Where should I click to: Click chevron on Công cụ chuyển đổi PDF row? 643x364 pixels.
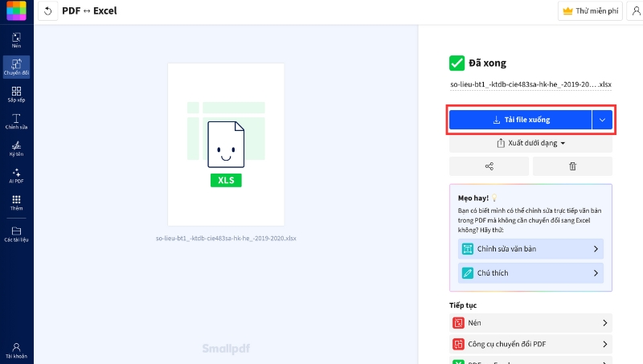coord(605,344)
